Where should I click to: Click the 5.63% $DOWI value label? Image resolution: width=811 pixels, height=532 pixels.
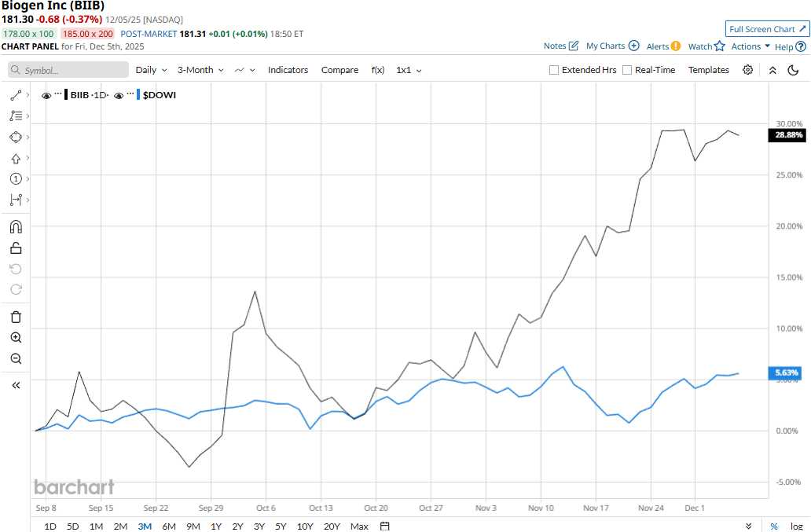point(786,372)
